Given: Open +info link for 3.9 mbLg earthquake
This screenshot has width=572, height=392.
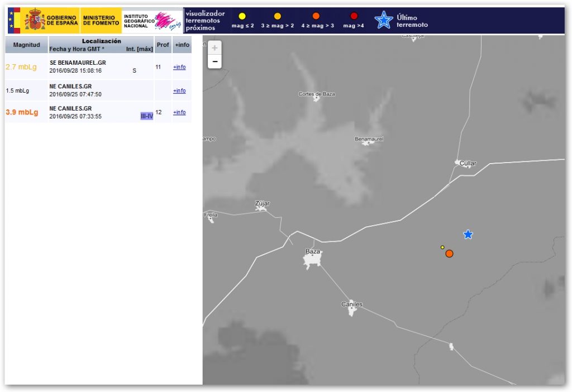Looking at the screenshot, I should pyautogui.click(x=179, y=112).
